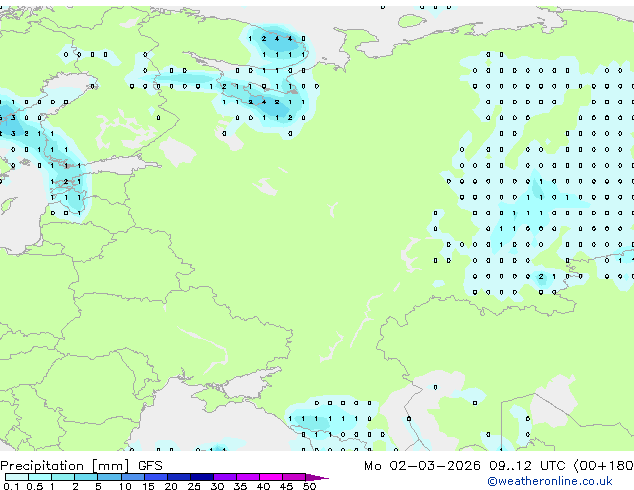Click the 30–35 mm purple legend swatch

(x=225, y=477)
